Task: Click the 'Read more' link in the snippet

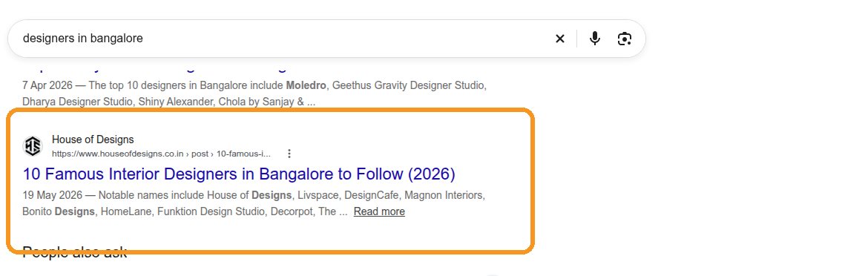Action: tap(379, 212)
